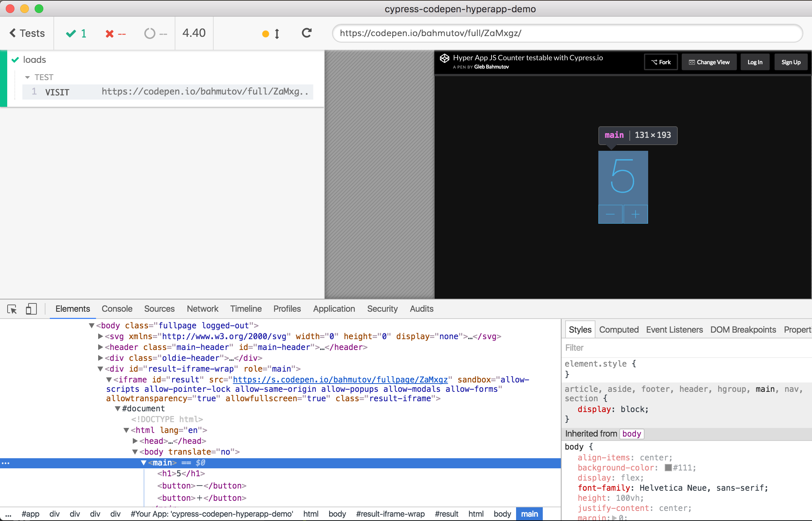Click the inspect element picker icon
This screenshot has width=812, height=521.
(x=12, y=309)
